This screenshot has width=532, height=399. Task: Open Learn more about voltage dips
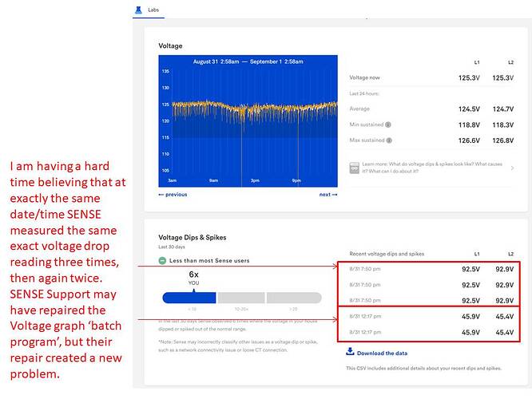[431, 168]
